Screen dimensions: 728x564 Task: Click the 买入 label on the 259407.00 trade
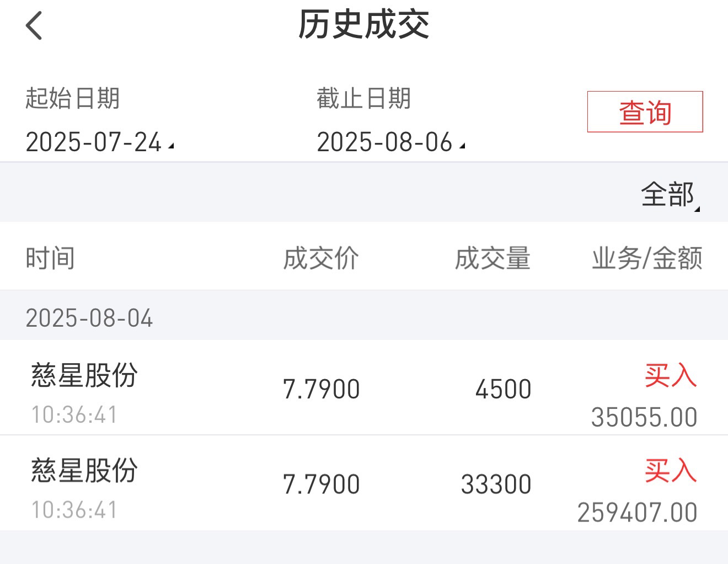pos(671,471)
